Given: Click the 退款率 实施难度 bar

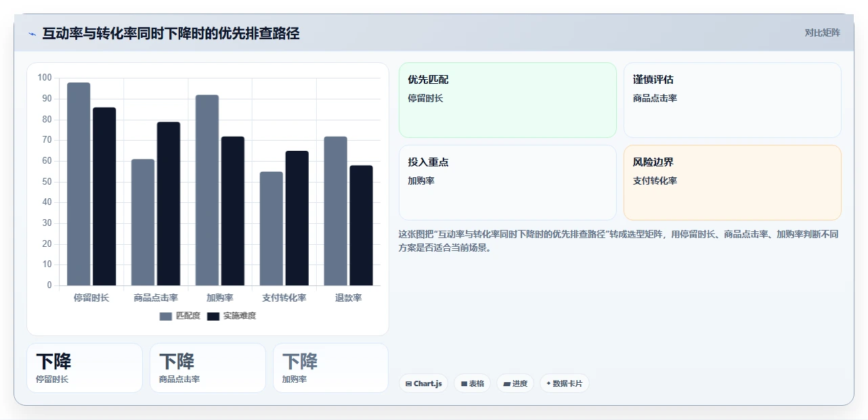Looking at the screenshot, I should click(361, 225).
